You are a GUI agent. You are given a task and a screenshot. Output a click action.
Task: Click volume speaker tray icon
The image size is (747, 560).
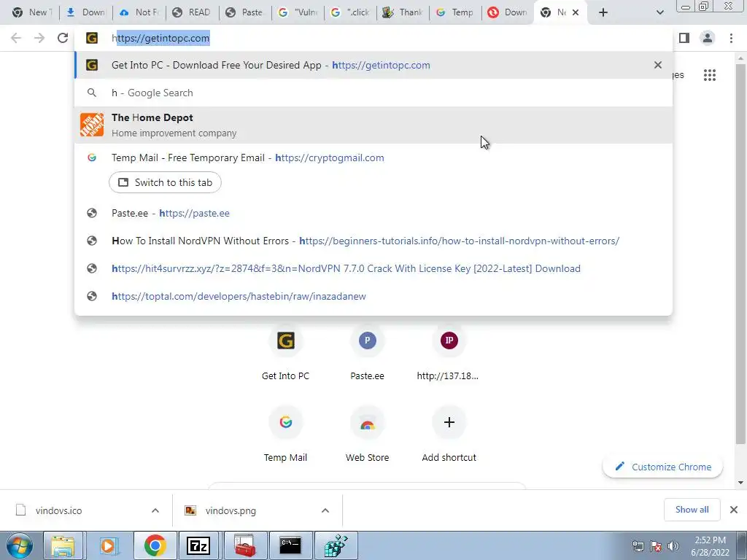pyautogui.click(x=673, y=546)
